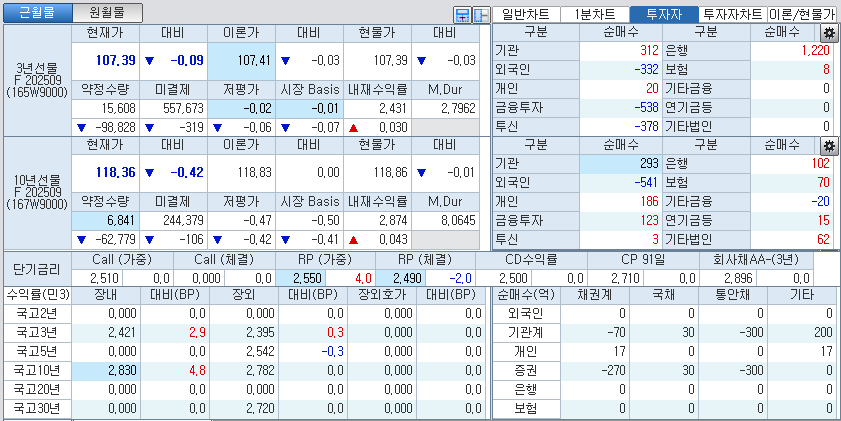This screenshot has width=841, height=421.
Task: Click the 단기금리 row label
Action: point(36,269)
